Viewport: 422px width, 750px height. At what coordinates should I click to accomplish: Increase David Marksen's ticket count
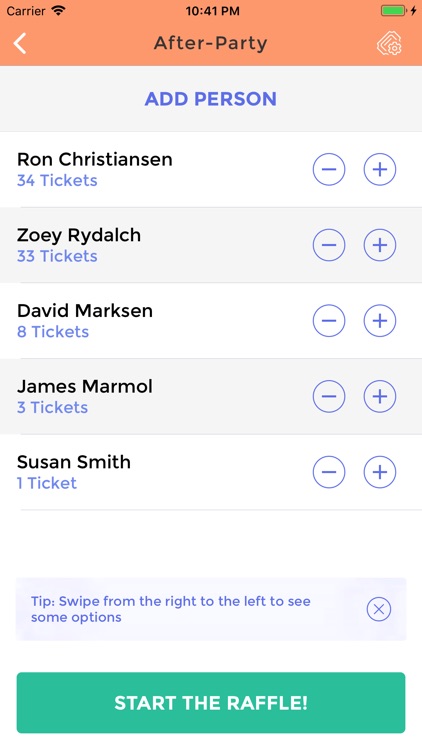click(x=380, y=320)
